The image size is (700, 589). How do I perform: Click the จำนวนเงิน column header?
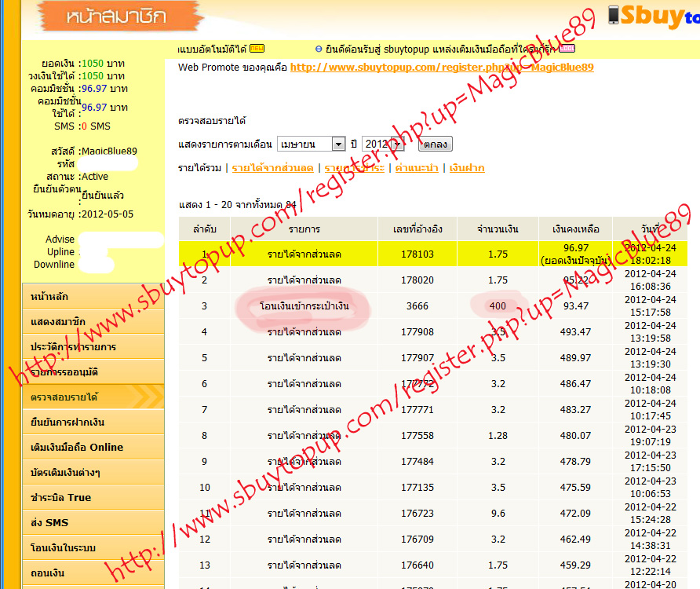tap(498, 229)
